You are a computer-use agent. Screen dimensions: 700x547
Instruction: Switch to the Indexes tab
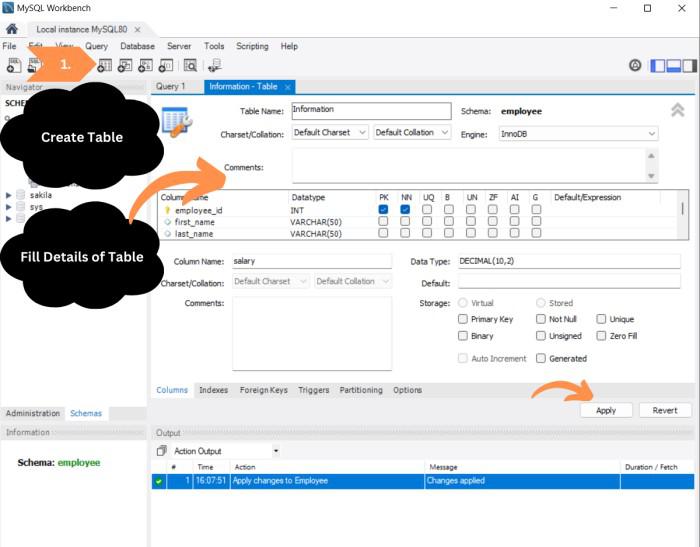(x=213, y=390)
